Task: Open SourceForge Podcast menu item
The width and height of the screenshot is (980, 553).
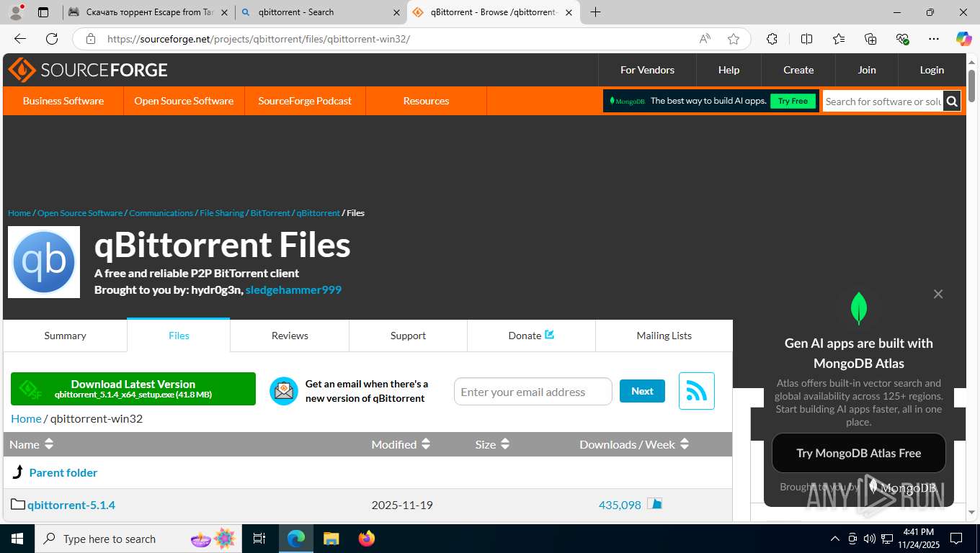Action: pyautogui.click(x=305, y=101)
